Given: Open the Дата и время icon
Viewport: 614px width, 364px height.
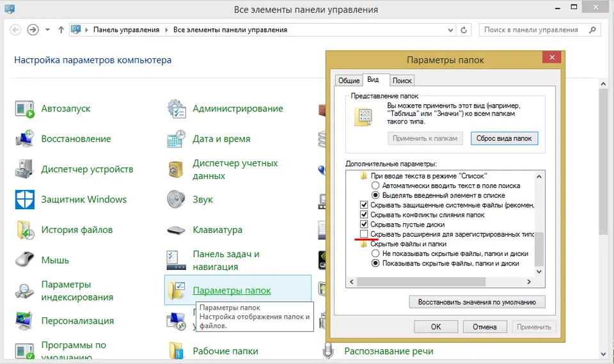Looking at the screenshot, I should pyautogui.click(x=177, y=139).
